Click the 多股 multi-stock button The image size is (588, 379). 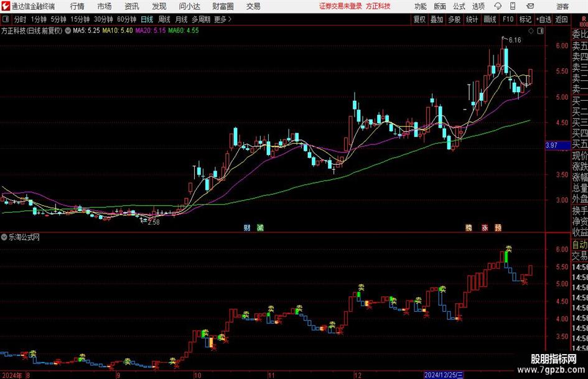(x=454, y=19)
